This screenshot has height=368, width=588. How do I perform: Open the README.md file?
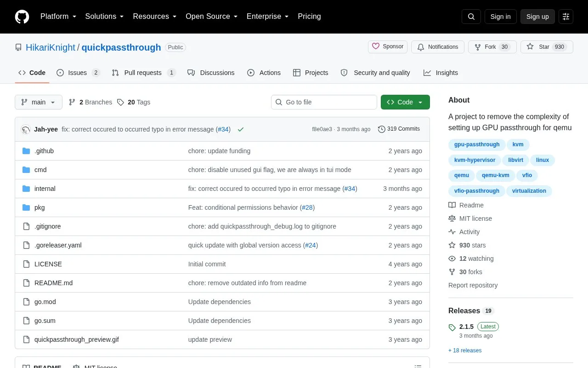tap(53, 283)
